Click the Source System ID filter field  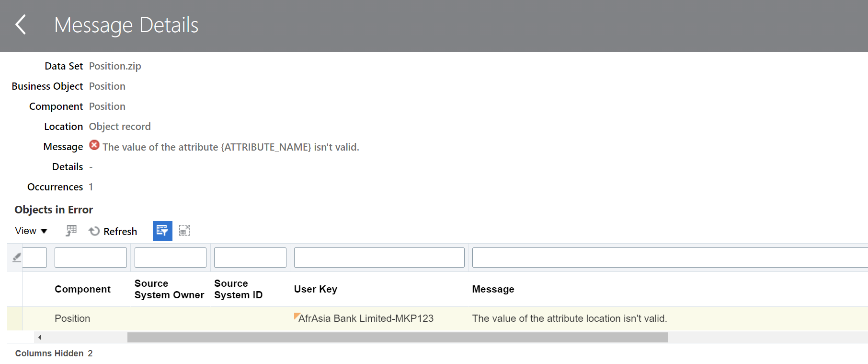click(x=250, y=257)
